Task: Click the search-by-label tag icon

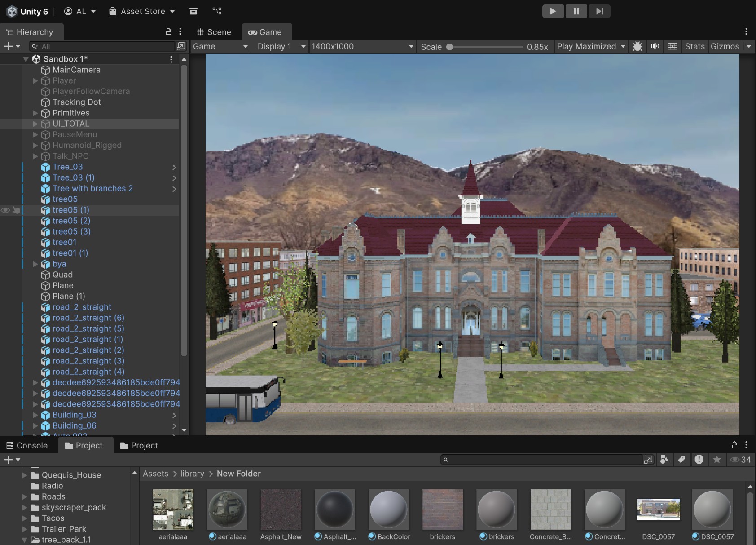Action: (x=681, y=460)
